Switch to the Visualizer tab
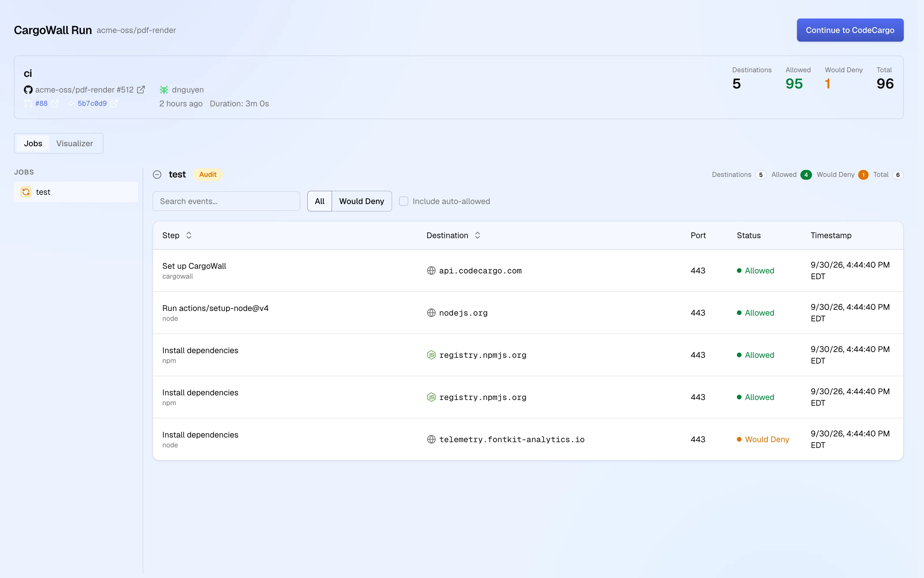This screenshot has height=578, width=924. [74, 143]
